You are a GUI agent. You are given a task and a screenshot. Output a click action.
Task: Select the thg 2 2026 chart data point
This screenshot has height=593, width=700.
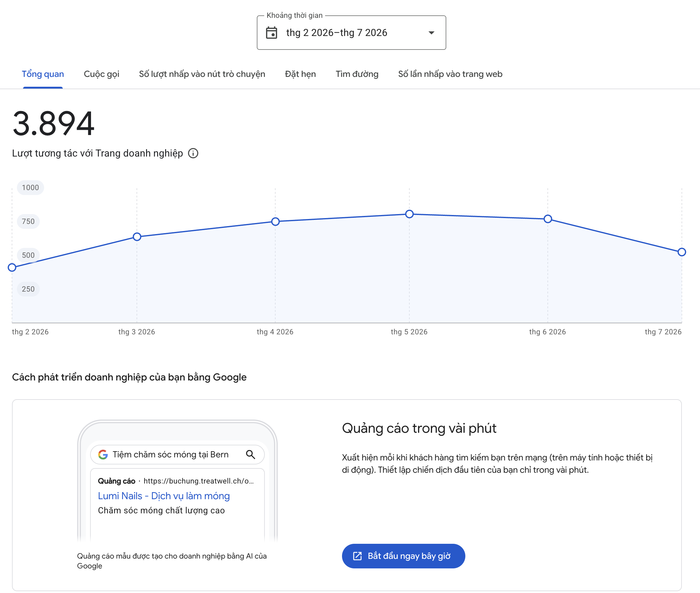tap(12, 268)
